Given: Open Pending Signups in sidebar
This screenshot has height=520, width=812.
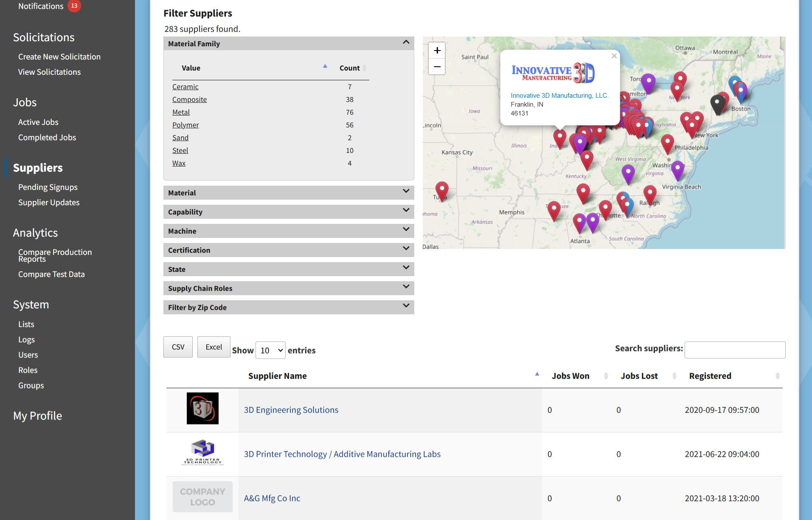Looking at the screenshot, I should [x=48, y=187].
